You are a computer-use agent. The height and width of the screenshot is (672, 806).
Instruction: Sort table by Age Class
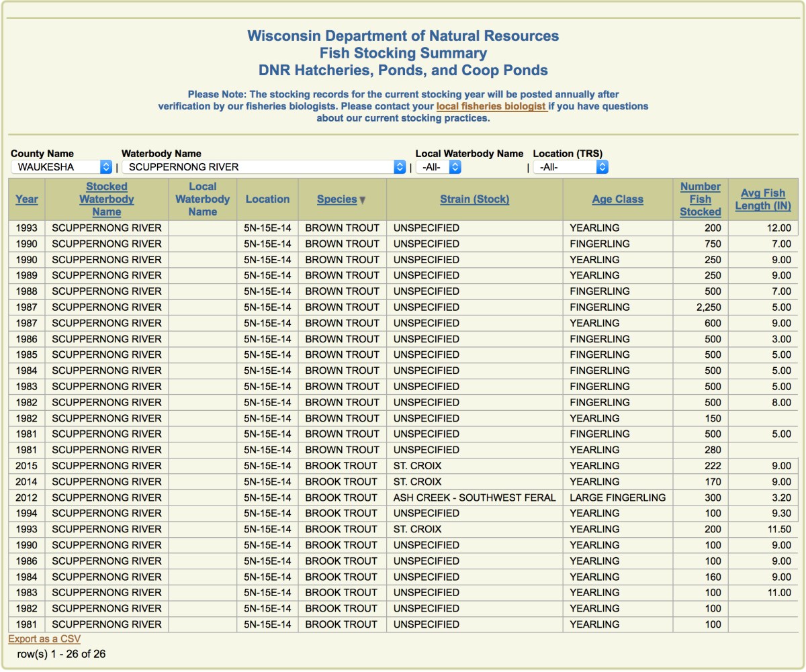click(617, 199)
